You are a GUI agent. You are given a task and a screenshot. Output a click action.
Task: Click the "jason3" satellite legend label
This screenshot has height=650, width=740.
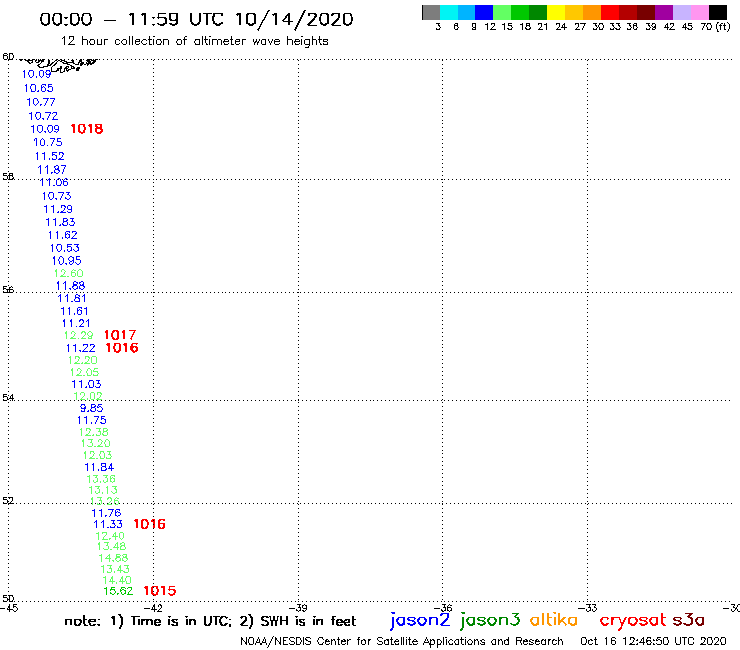tap(489, 620)
